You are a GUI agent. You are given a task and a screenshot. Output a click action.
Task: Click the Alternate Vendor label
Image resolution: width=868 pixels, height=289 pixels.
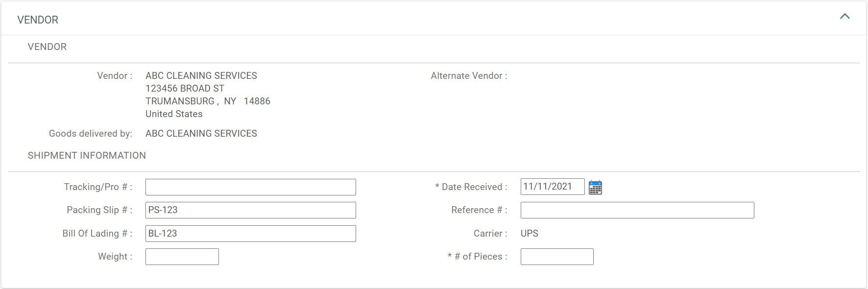tap(468, 76)
